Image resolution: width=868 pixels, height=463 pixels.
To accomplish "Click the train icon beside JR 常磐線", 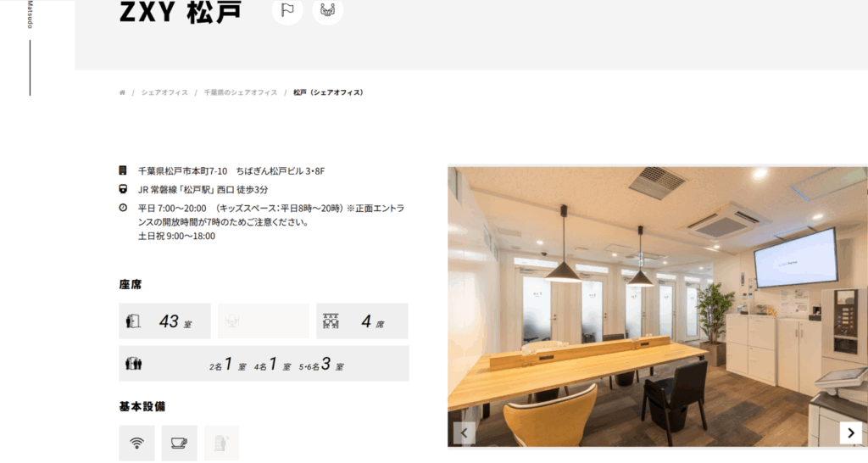I will (123, 189).
